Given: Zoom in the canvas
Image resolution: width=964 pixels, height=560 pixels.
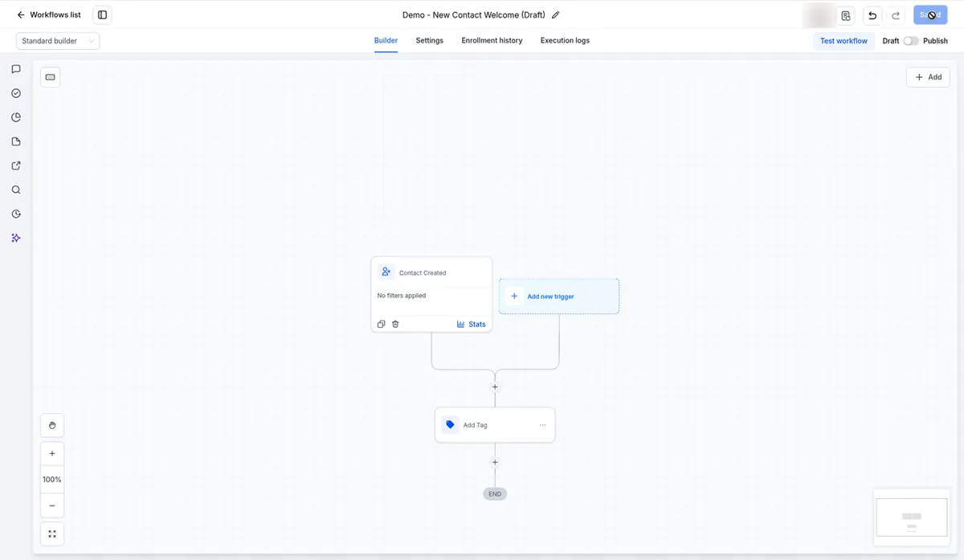Looking at the screenshot, I should [52, 454].
